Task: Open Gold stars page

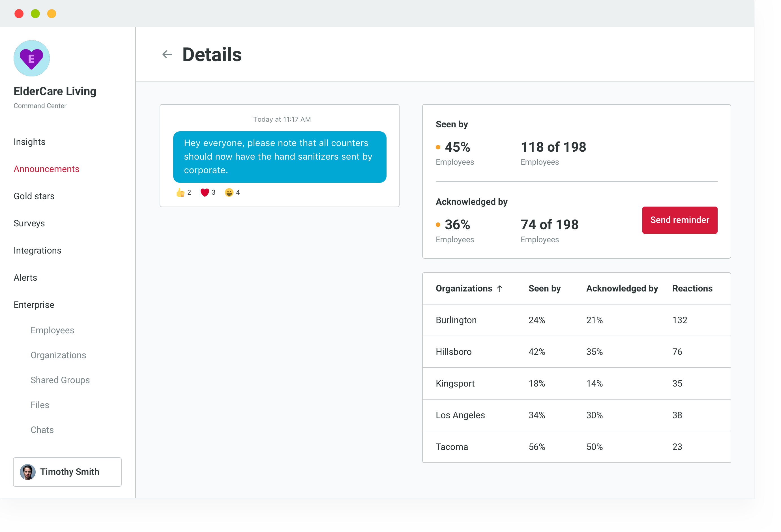Action: point(34,196)
